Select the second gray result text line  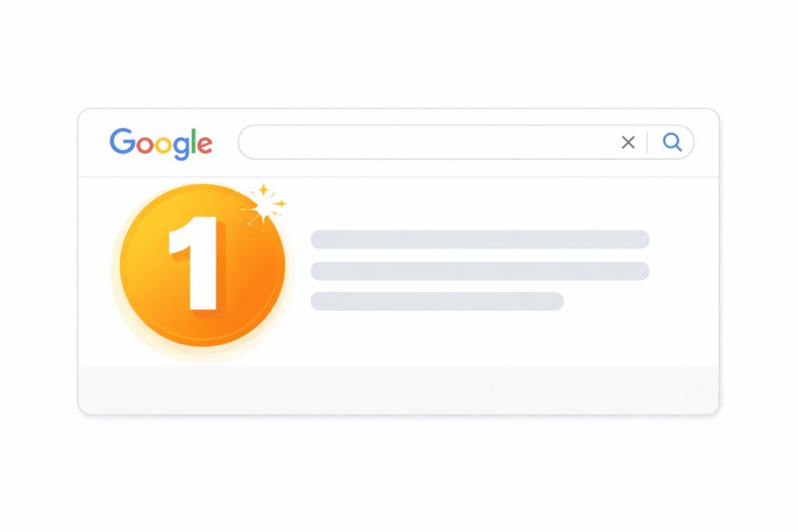[479, 271]
